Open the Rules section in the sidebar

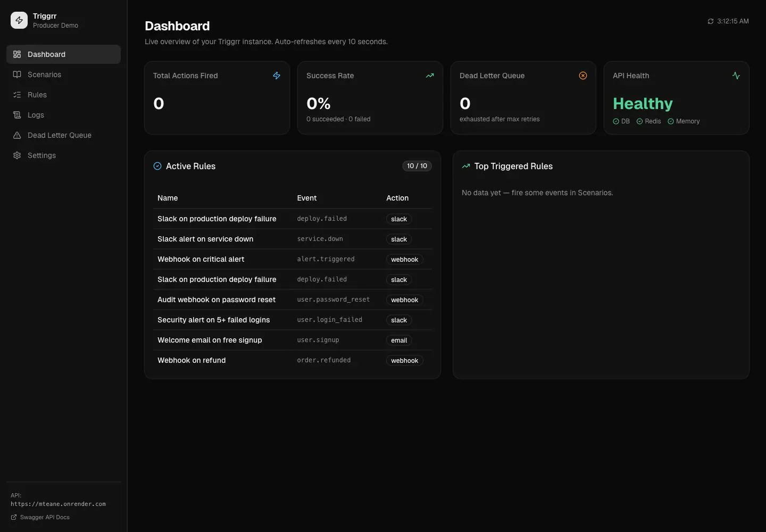point(64,95)
